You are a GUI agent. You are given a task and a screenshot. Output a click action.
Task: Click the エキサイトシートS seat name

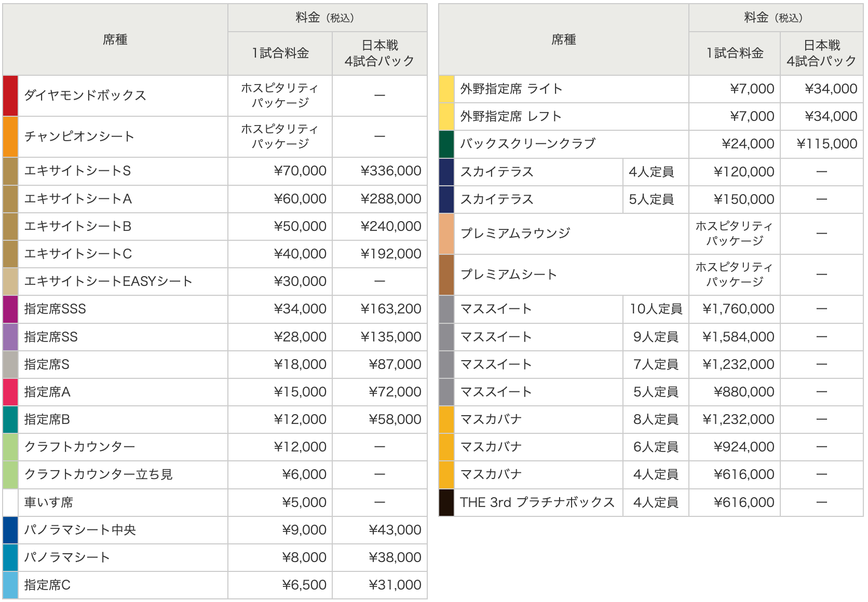click(x=77, y=171)
